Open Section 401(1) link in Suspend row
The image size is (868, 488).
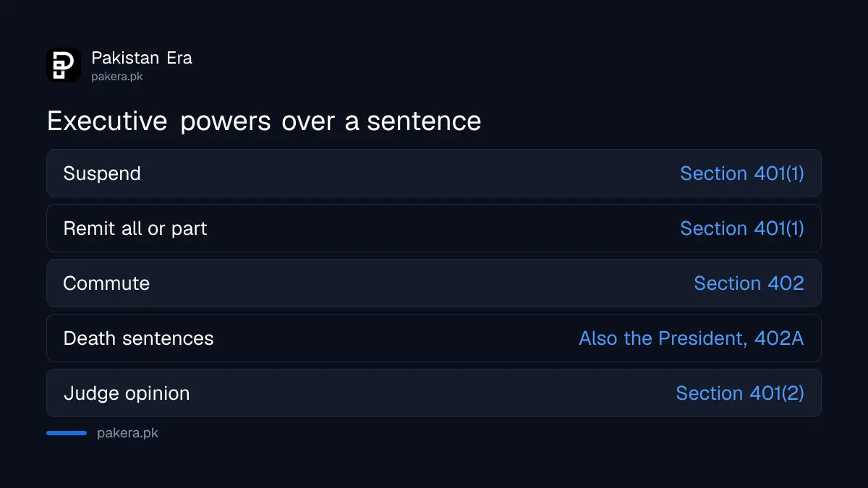742,174
